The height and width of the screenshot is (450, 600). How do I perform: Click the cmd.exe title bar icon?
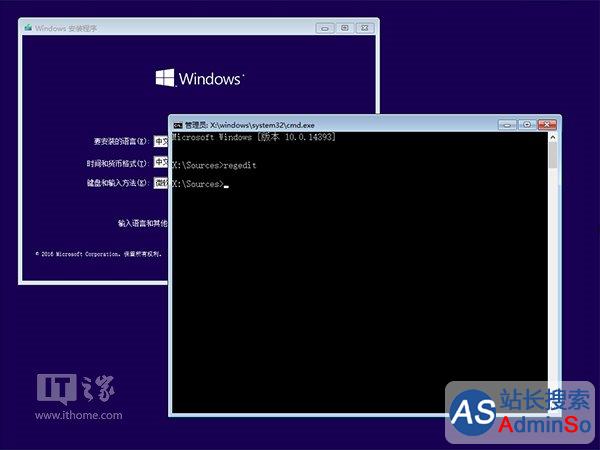(178, 125)
